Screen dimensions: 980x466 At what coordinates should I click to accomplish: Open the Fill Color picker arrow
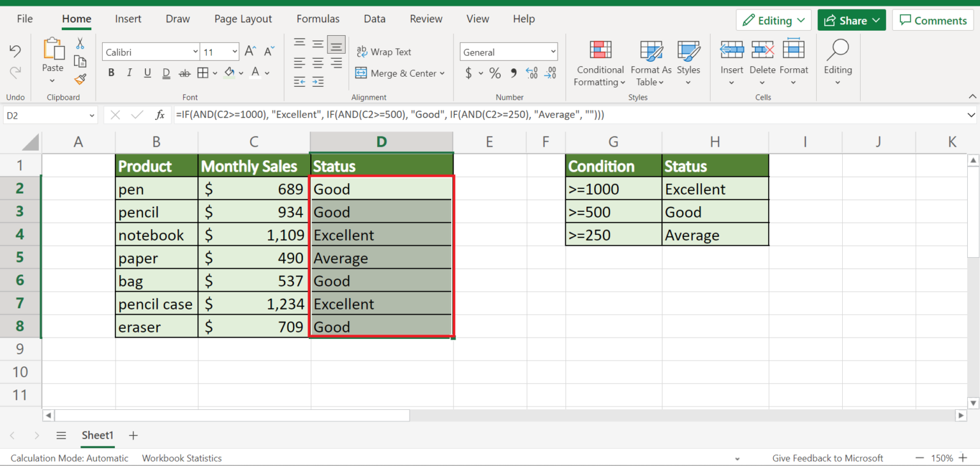pos(240,73)
